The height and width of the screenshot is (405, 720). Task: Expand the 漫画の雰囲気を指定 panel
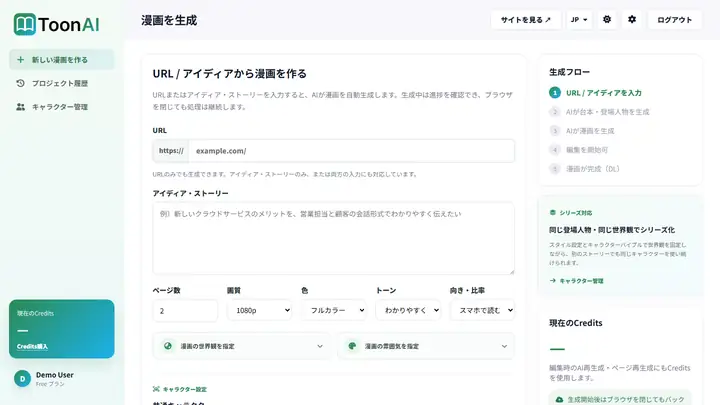pyautogui.click(x=426, y=346)
